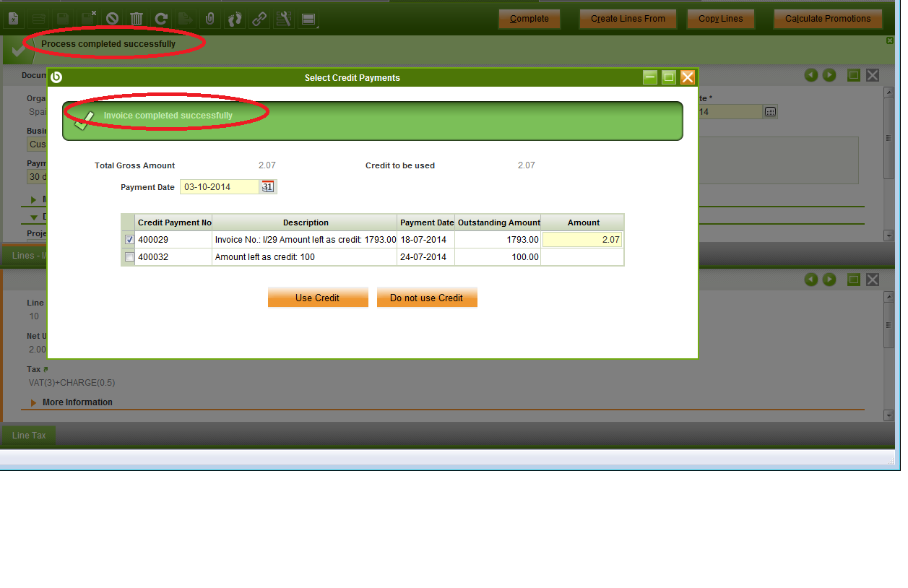Screen dimensions: 908x588
Task: Click the Use Credit button
Action: (x=318, y=298)
